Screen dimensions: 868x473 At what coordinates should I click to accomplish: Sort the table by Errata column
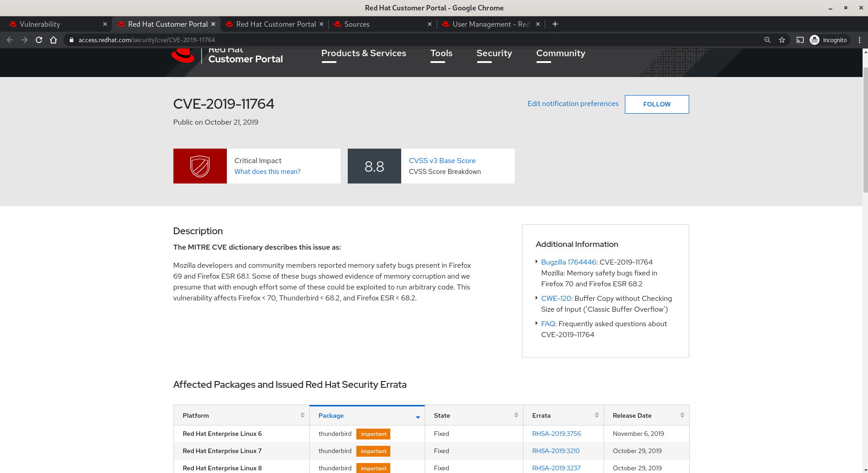(563, 415)
